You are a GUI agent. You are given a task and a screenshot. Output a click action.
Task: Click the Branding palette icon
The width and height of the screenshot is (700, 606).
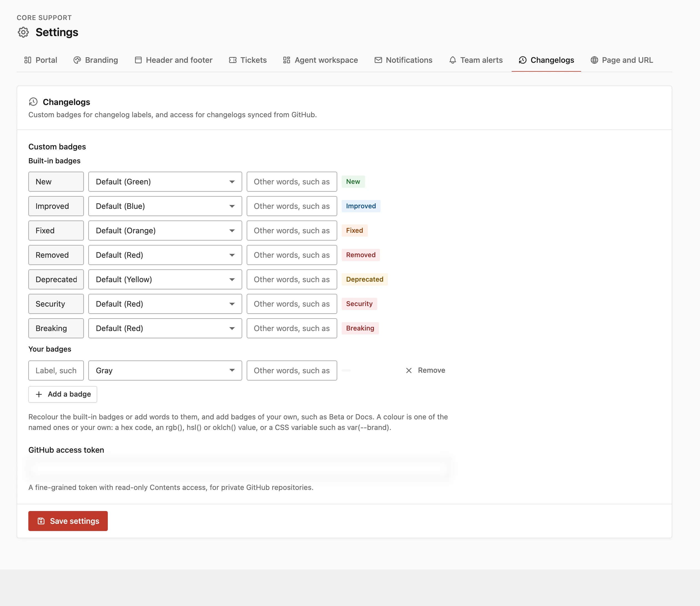point(77,60)
